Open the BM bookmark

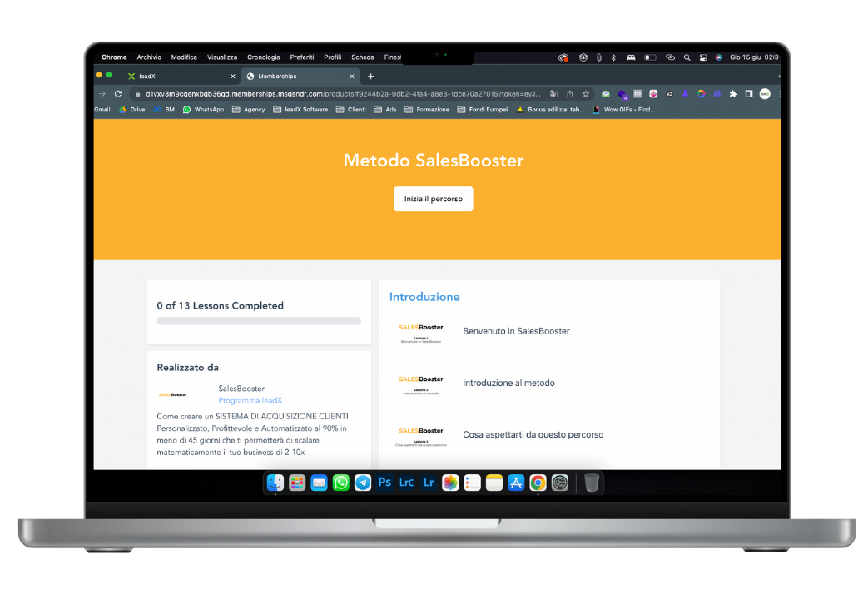[164, 110]
